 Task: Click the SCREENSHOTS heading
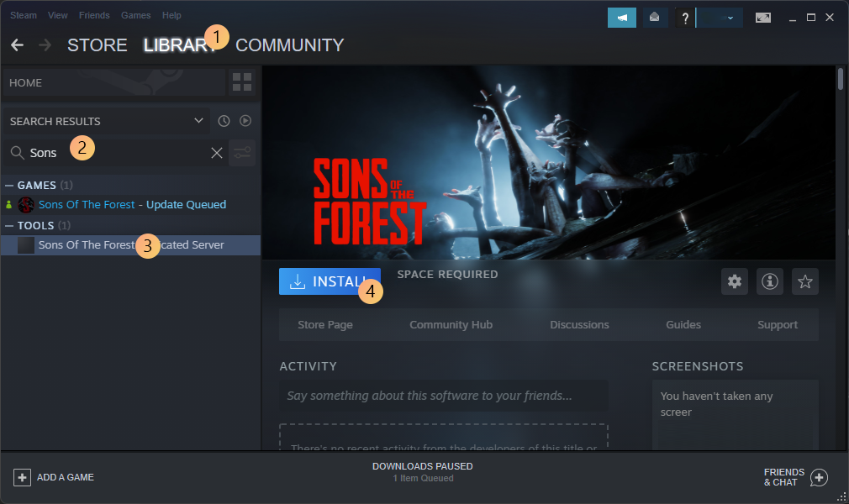point(698,366)
